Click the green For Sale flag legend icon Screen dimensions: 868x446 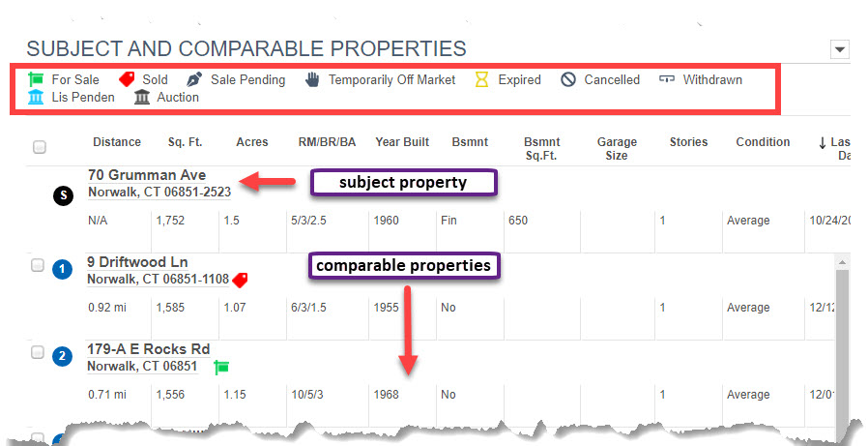(36, 79)
